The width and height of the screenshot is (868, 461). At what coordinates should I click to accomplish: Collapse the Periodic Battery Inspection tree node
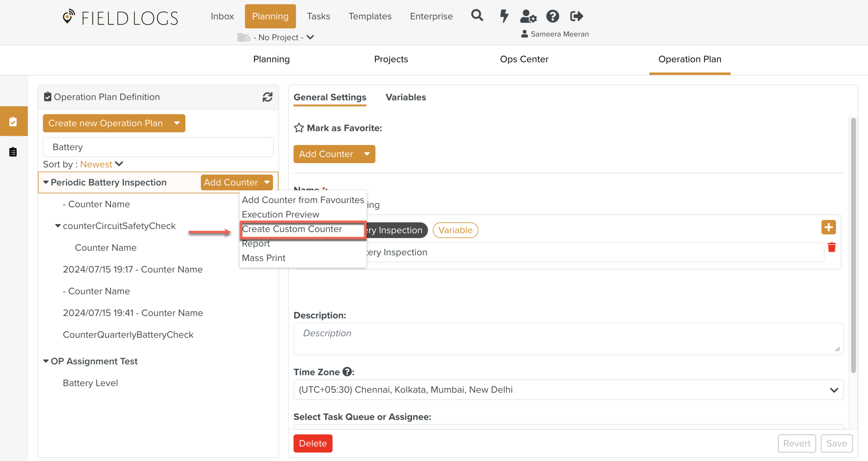pyautogui.click(x=46, y=182)
